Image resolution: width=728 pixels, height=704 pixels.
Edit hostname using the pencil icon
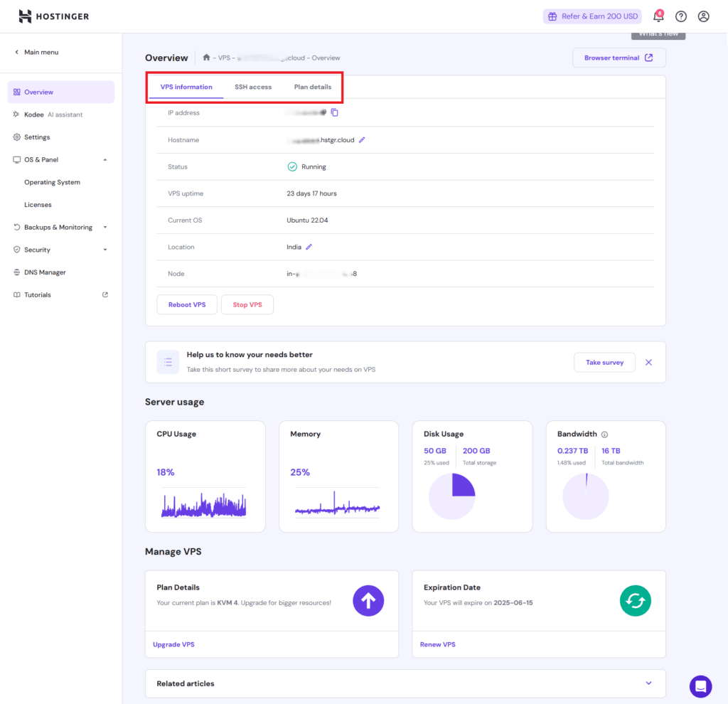pyautogui.click(x=362, y=140)
